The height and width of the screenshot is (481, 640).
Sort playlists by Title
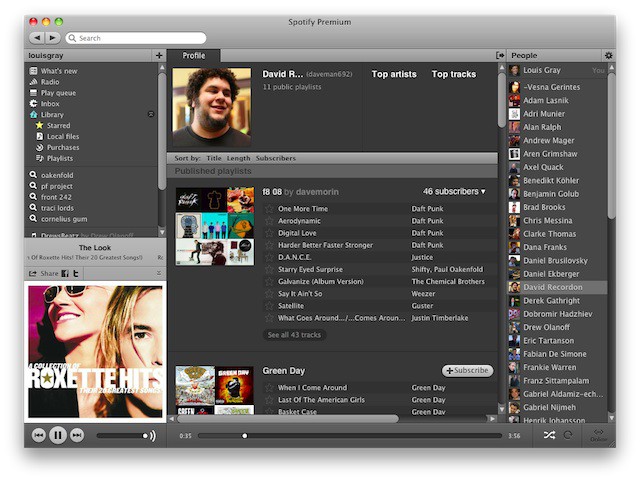click(x=214, y=158)
